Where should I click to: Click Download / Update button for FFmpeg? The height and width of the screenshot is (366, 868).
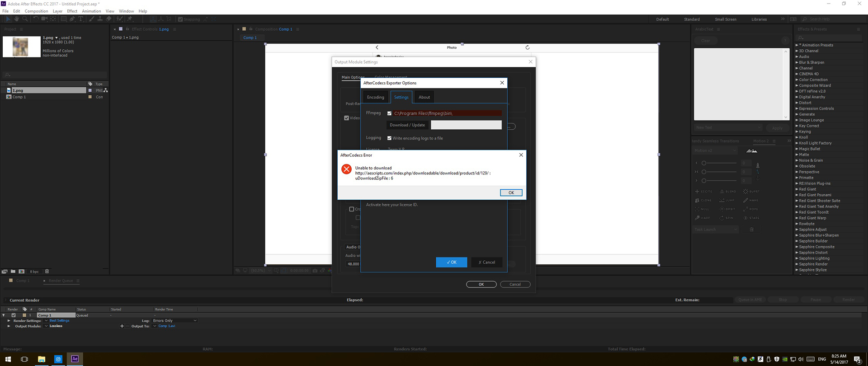coord(407,125)
